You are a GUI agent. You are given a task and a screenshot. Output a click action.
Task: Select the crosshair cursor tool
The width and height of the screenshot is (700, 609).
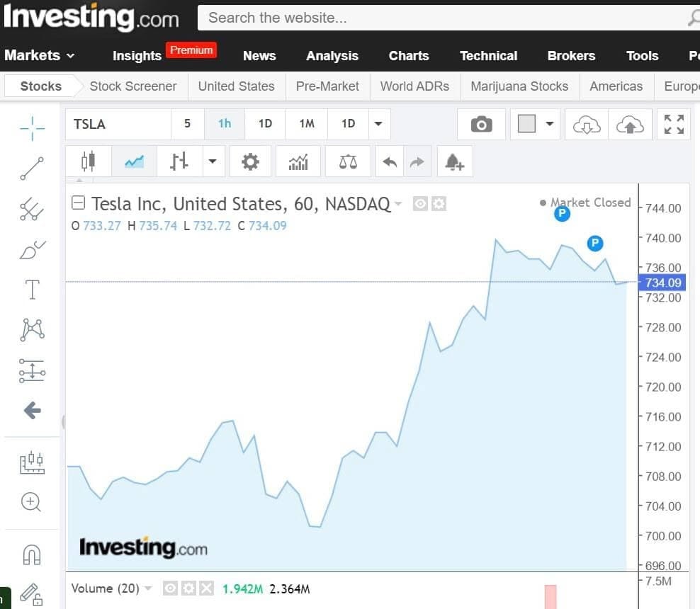tap(32, 128)
